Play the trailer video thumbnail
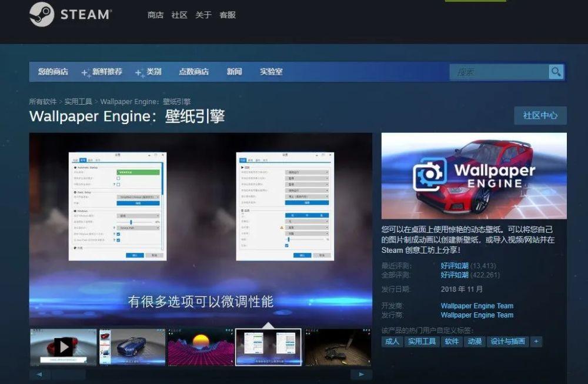 point(64,347)
